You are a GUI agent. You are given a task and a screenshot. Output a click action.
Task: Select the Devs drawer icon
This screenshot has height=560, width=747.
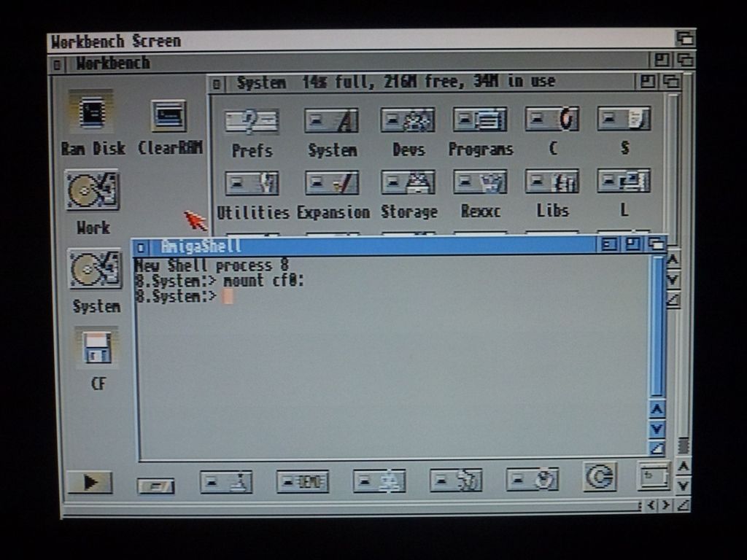pyautogui.click(x=408, y=120)
